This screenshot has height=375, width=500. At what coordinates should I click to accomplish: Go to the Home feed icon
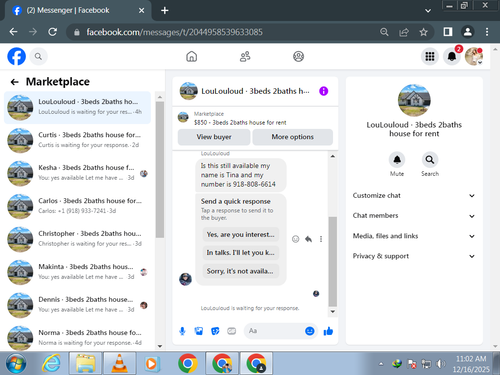click(191, 56)
